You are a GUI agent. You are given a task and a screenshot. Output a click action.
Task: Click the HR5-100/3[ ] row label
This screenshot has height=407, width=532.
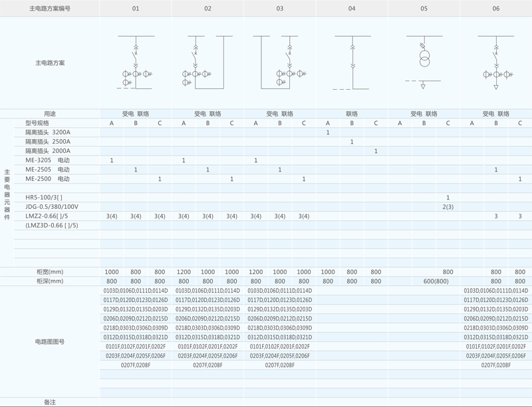point(44,198)
